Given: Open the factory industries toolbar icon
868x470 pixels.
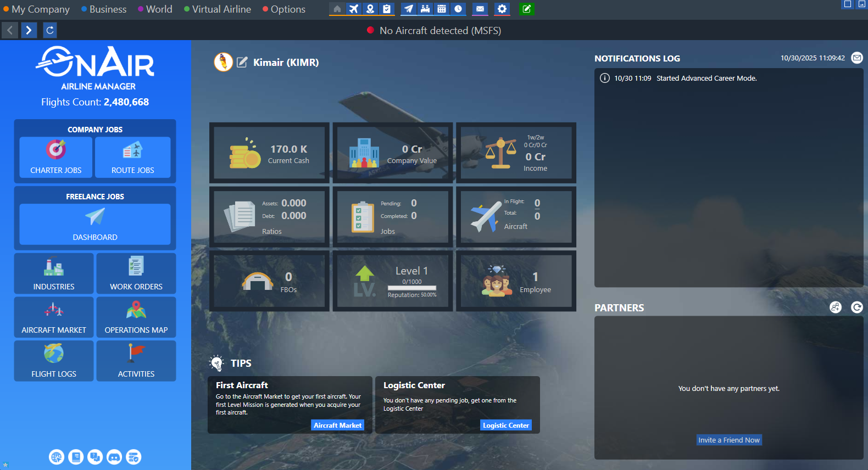Looking at the screenshot, I should tap(425, 9).
